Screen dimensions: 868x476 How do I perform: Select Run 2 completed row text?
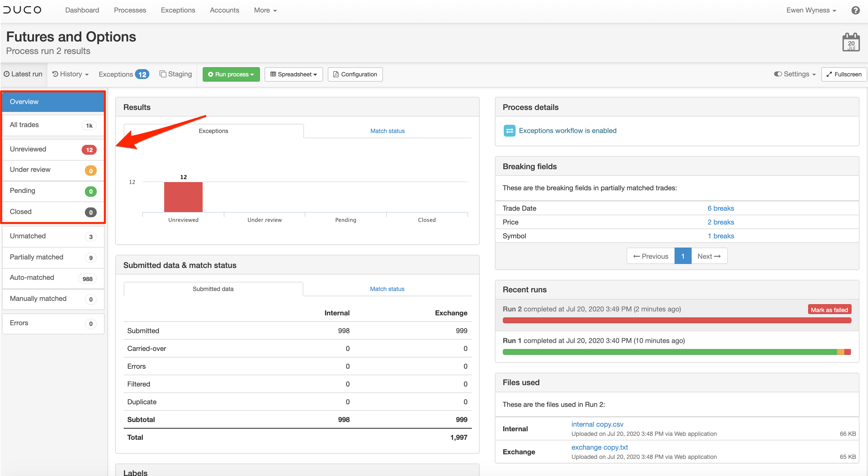(x=591, y=309)
